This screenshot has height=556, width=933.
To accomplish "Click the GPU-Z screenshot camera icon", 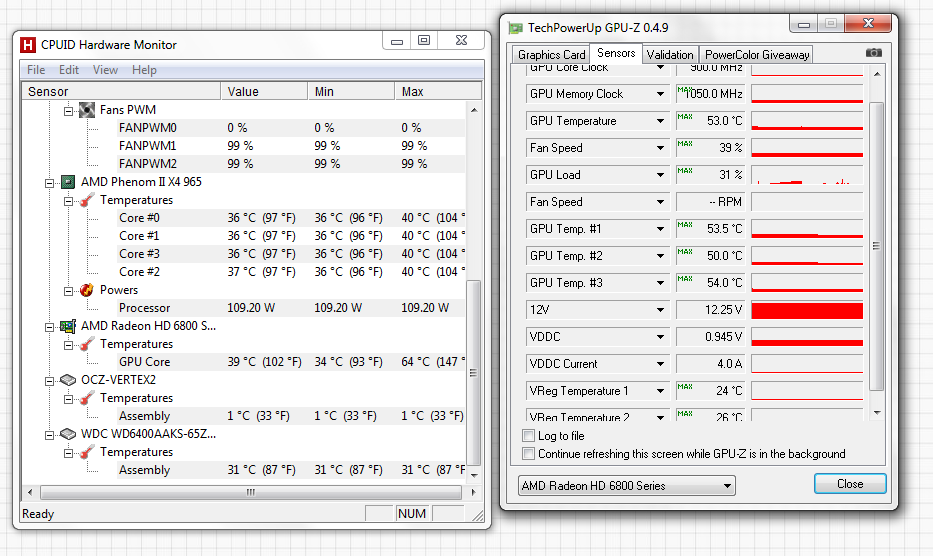I will click(873, 53).
